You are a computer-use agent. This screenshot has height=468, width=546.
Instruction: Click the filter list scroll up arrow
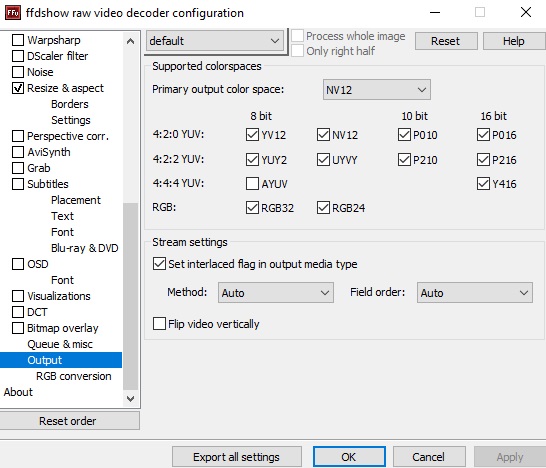coord(131,41)
